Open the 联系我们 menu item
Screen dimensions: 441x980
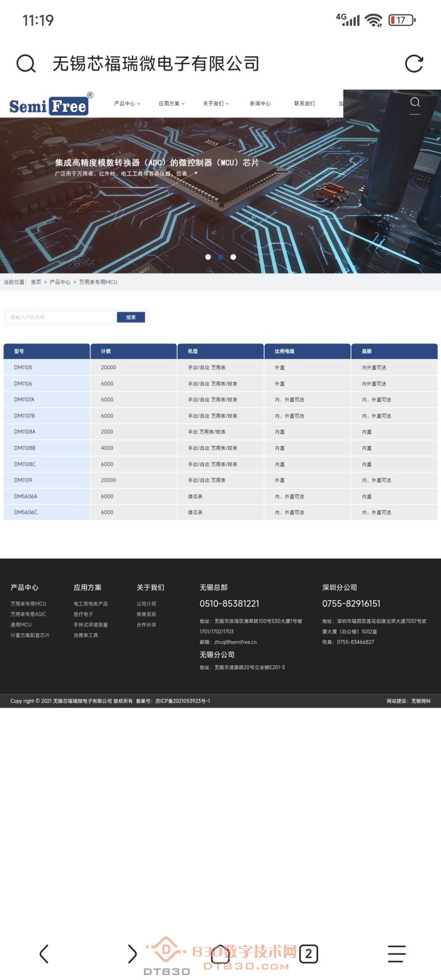click(304, 104)
